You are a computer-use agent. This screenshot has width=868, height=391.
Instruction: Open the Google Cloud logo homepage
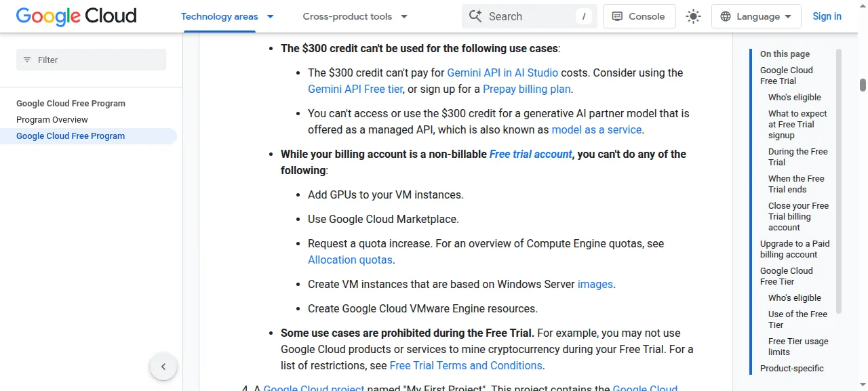pos(76,16)
